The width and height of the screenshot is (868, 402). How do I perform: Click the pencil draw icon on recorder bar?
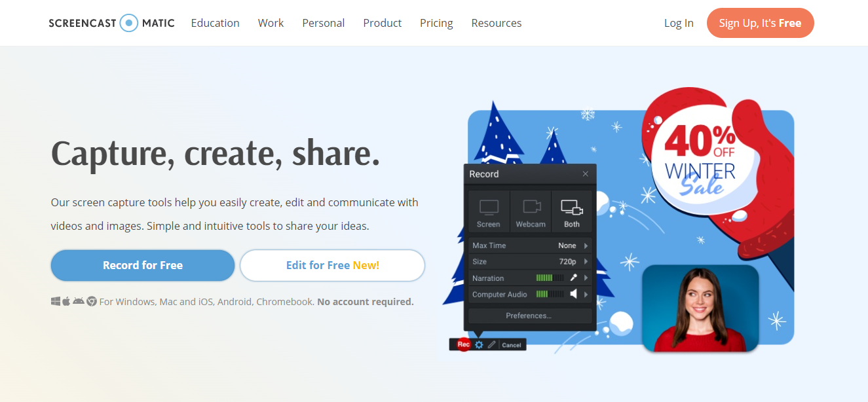click(x=492, y=345)
